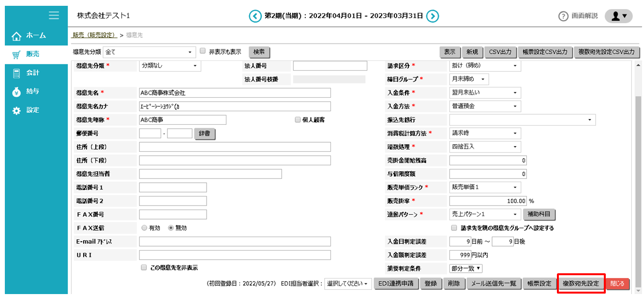Expand the 入金条件 dropdown

pyautogui.click(x=485, y=92)
